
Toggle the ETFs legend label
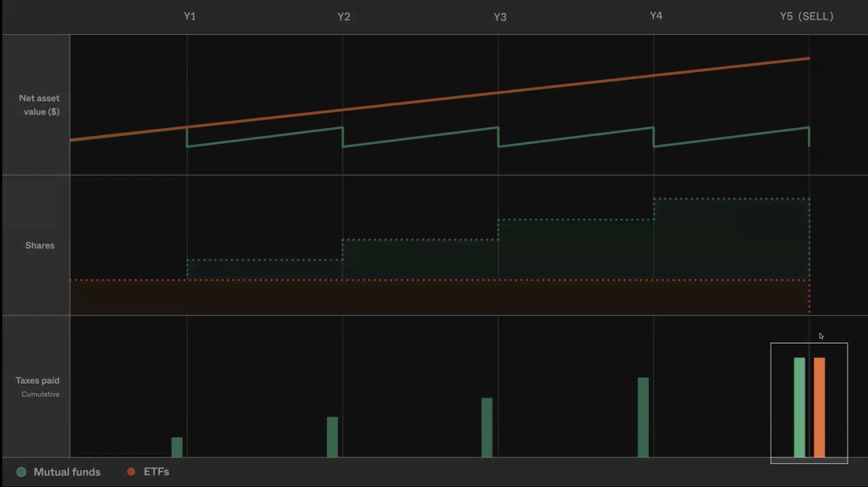tap(156, 472)
